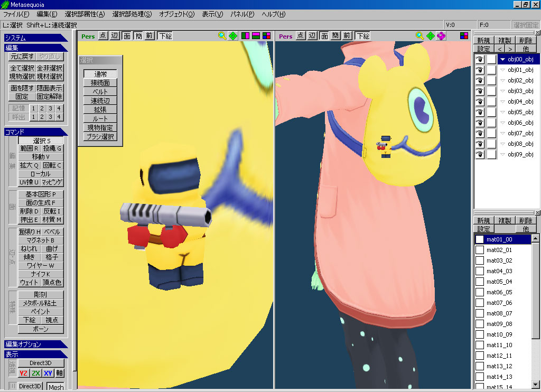Hide obj05_obj from the viewport
Image resolution: width=541 pixels, height=392 pixels.
tap(480, 112)
